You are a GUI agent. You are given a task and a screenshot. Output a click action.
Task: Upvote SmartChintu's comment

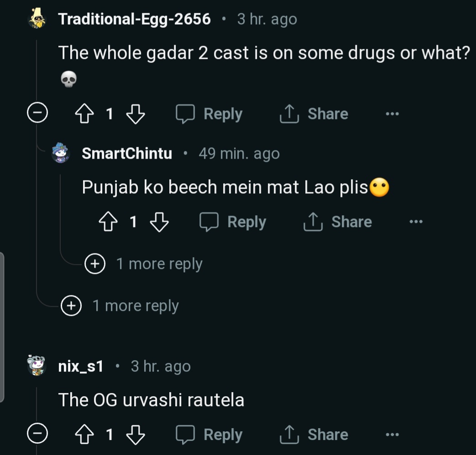pos(108,222)
